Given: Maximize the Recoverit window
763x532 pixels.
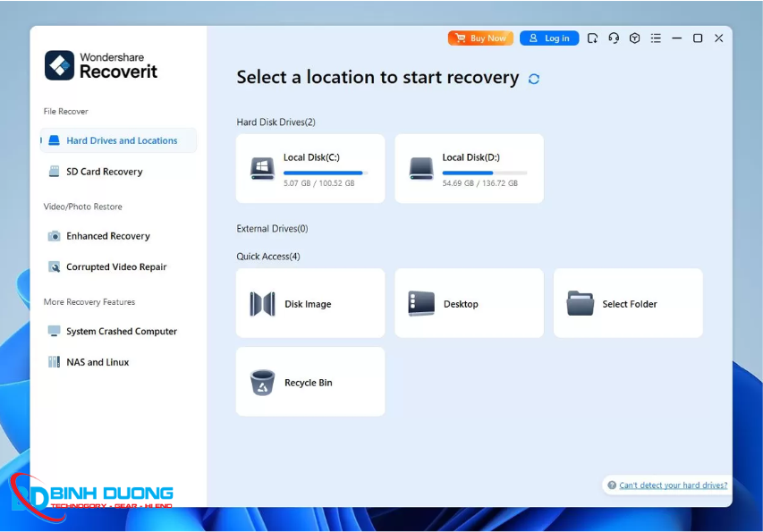Looking at the screenshot, I should 698,38.
